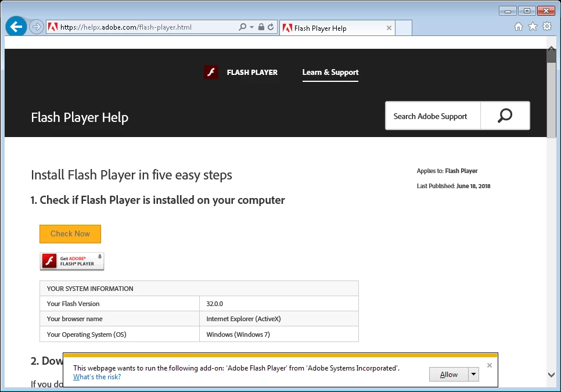Click the scrollbar up arrow

551,49
